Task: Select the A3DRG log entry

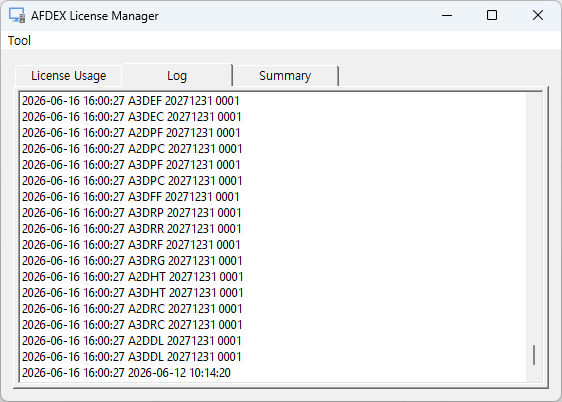Action: coord(132,261)
